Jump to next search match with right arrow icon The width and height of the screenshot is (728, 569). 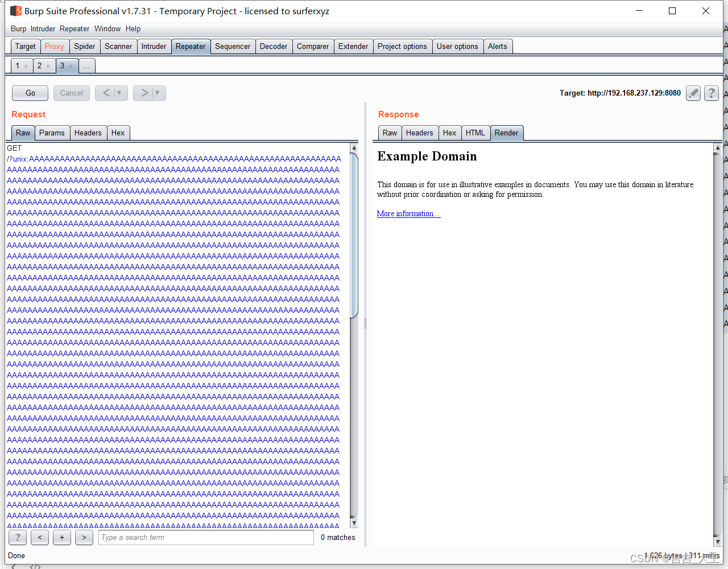coord(84,537)
